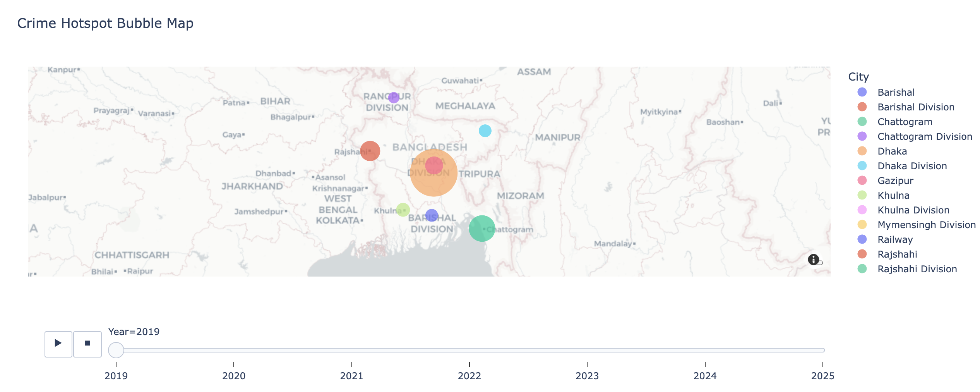The height and width of the screenshot is (392, 980).
Task: Jump to the 2021 slider tick
Action: (351, 376)
